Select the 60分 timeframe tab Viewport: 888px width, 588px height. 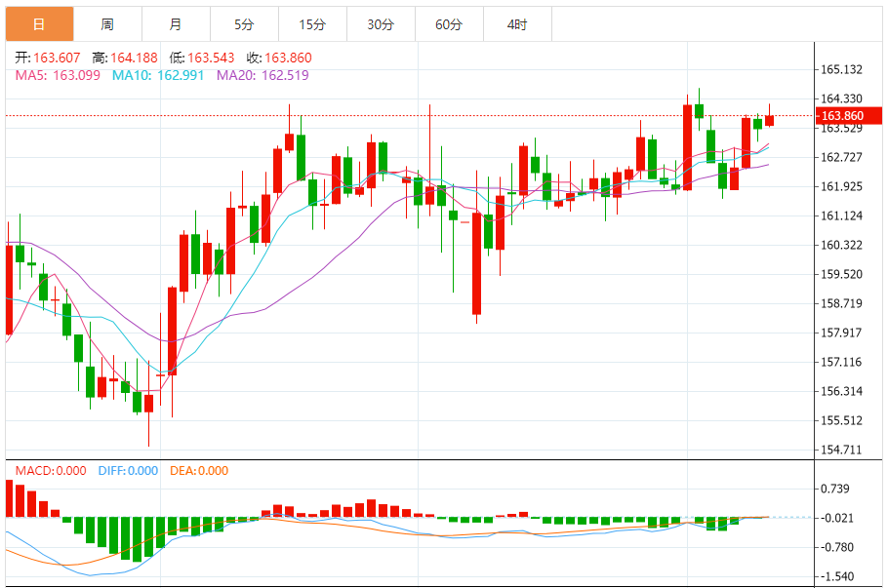pos(449,24)
